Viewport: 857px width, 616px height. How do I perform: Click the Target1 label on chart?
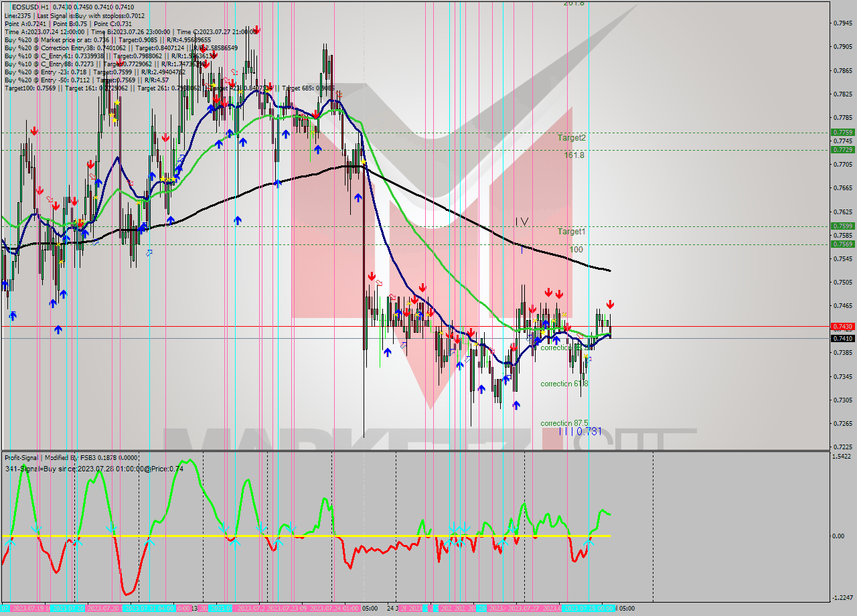(572, 231)
